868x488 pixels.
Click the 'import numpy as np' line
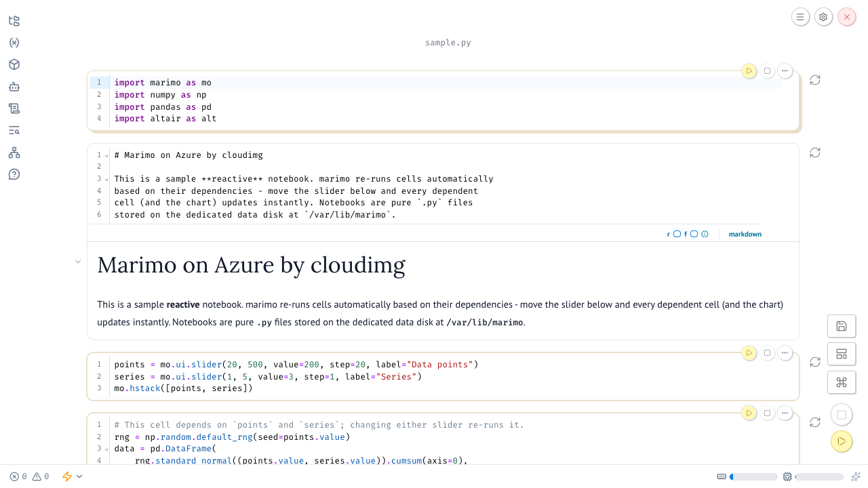point(160,95)
